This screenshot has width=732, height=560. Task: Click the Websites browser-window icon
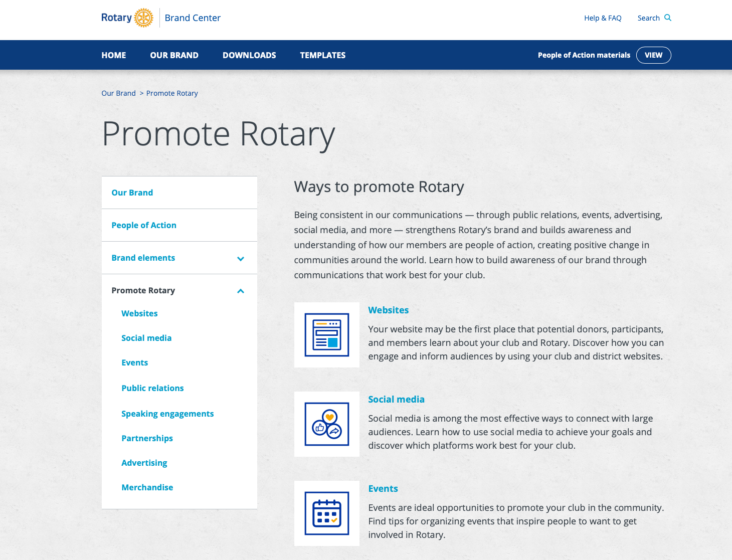pyautogui.click(x=326, y=334)
